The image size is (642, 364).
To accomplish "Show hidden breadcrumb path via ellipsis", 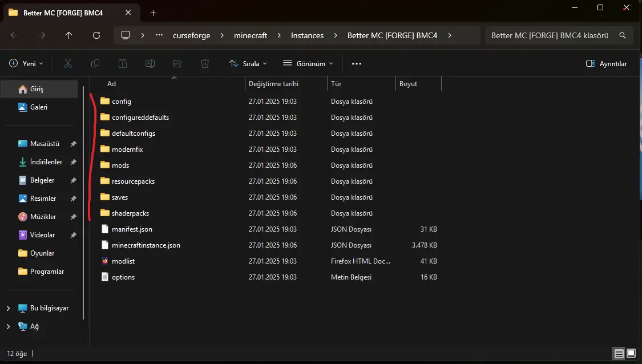I will point(159,35).
